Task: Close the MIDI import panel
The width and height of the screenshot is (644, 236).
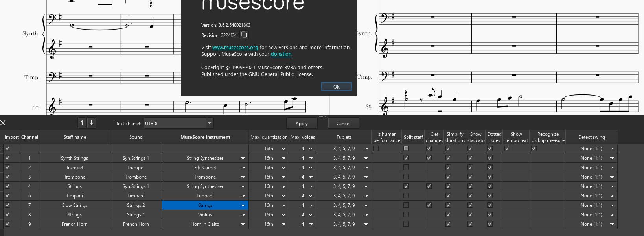Action: (x=3, y=123)
